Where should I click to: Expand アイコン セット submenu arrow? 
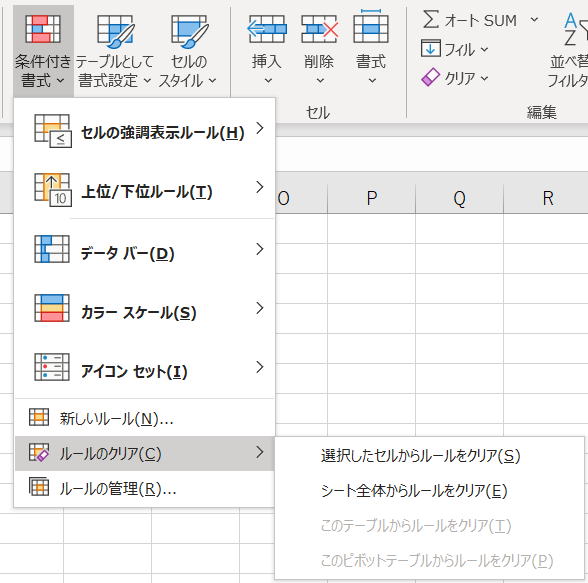click(260, 367)
